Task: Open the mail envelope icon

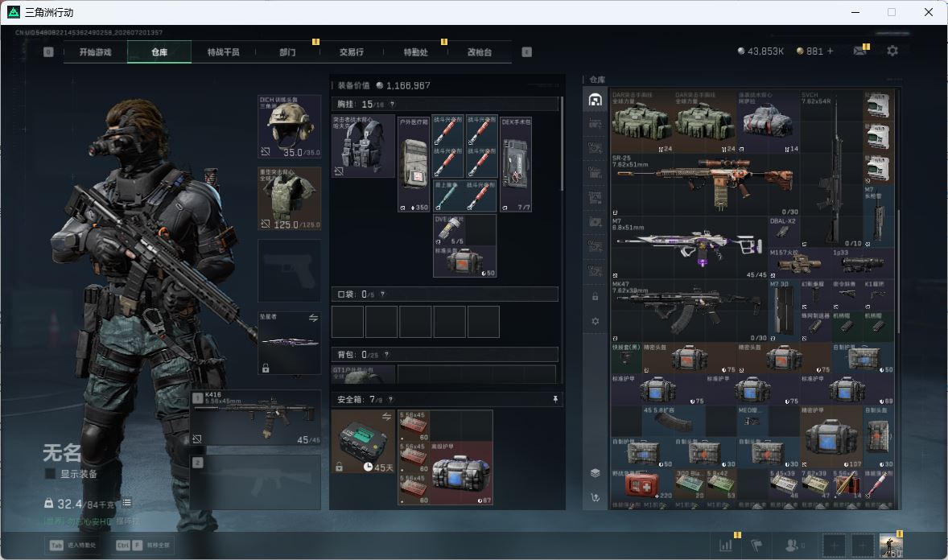Action: 859,51
